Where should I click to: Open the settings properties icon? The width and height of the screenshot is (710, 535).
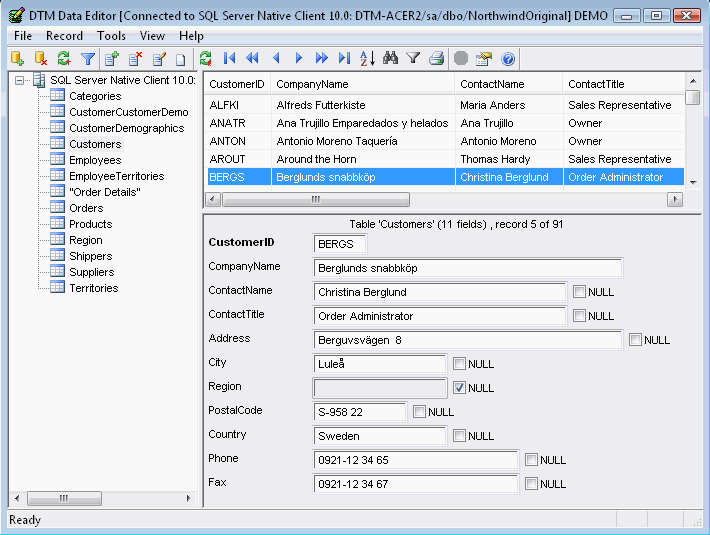tap(484, 58)
